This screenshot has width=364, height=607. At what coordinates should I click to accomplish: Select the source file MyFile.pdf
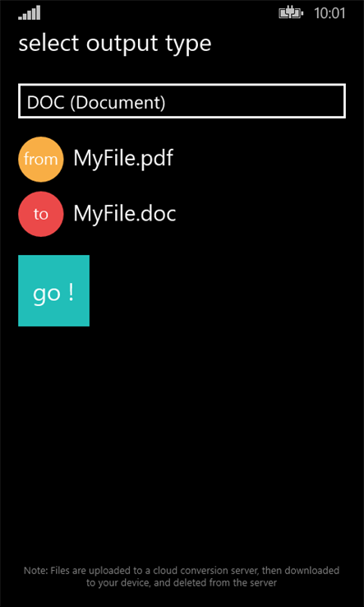point(123,159)
